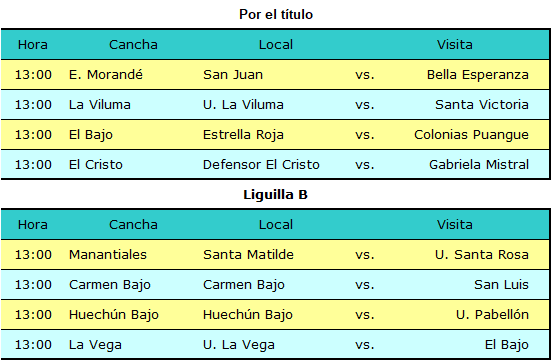Select Gabriela Mistral visiting team

tap(479, 165)
